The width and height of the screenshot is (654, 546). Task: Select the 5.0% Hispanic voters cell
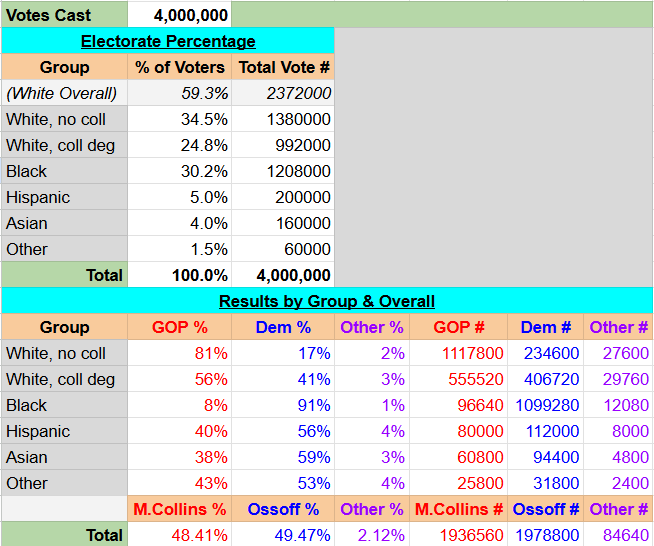[x=179, y=197]
